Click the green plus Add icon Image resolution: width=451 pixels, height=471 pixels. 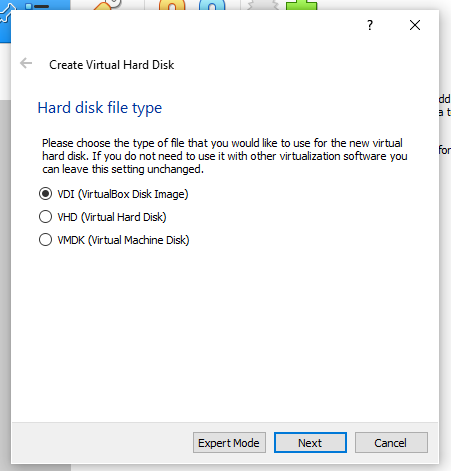302,5
